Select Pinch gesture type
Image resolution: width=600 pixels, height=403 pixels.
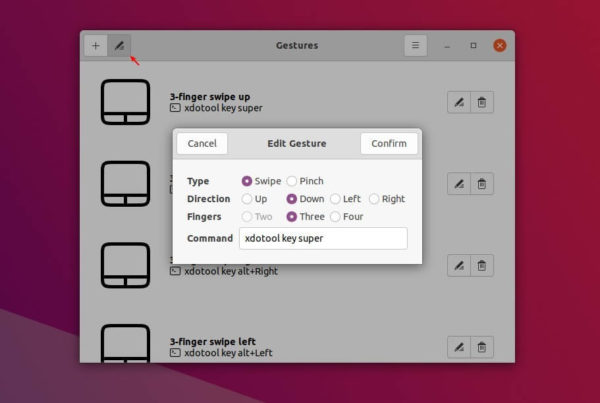(305, 181)
